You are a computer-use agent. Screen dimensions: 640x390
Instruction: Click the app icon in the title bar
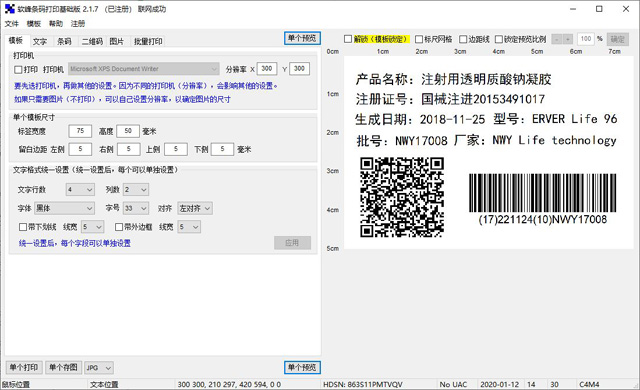9,9
